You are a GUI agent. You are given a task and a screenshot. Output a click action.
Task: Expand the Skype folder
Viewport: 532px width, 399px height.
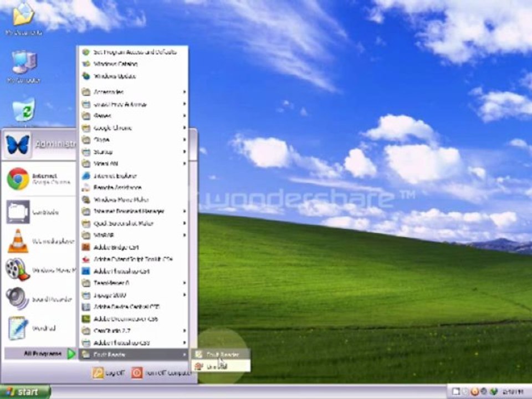(134, 140)
